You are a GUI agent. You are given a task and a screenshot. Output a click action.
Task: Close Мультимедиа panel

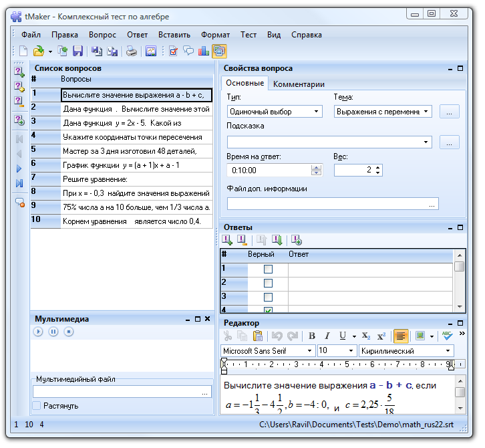[x=207, y=318]
